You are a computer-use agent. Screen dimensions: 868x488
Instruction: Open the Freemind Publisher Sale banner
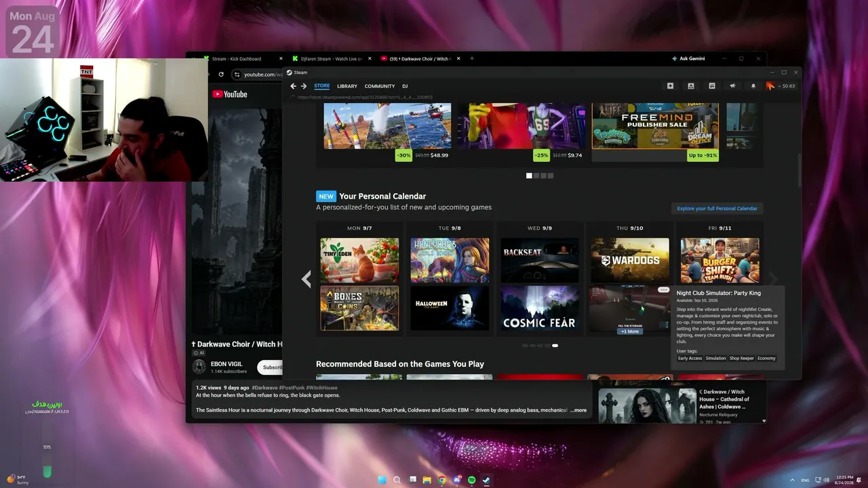655,126
